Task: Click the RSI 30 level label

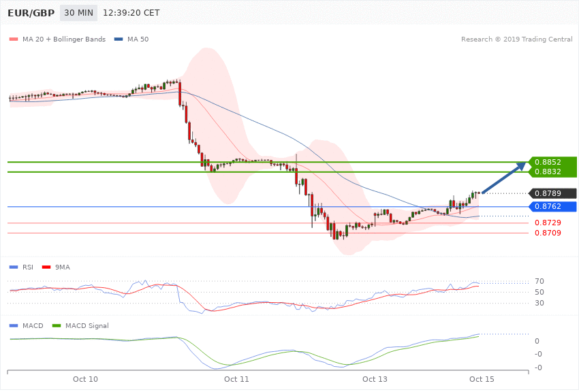Action: 539,303
